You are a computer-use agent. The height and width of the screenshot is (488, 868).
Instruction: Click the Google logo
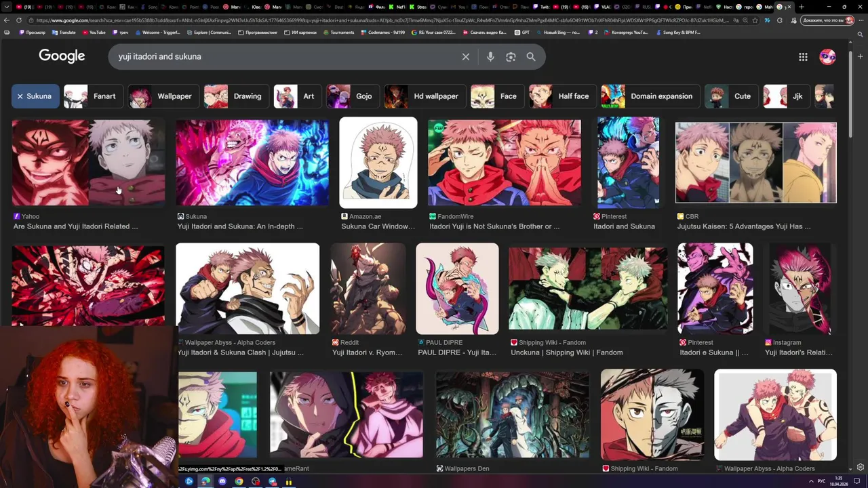click(x=62, y=56)
